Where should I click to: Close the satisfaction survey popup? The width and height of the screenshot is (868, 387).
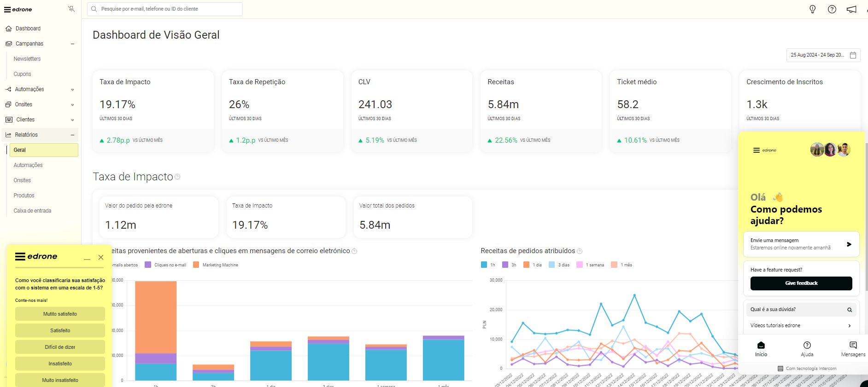coord(101,258)
